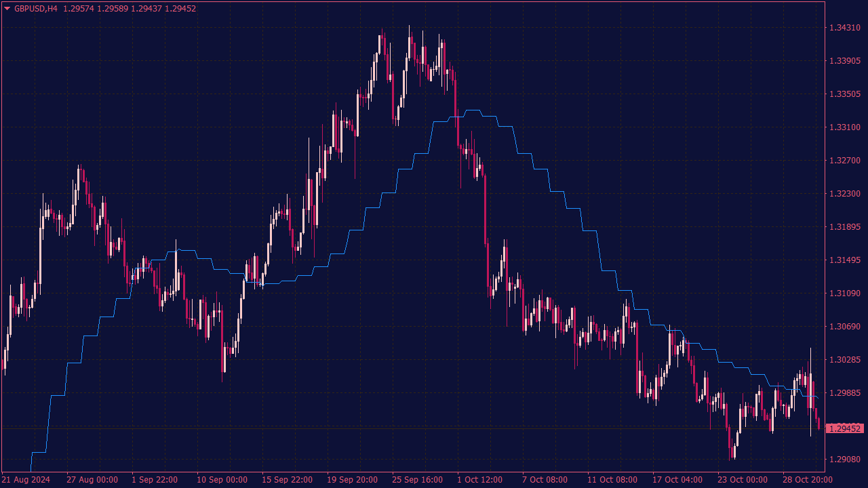Click the 7 Oct 08:00 time label

545,480
